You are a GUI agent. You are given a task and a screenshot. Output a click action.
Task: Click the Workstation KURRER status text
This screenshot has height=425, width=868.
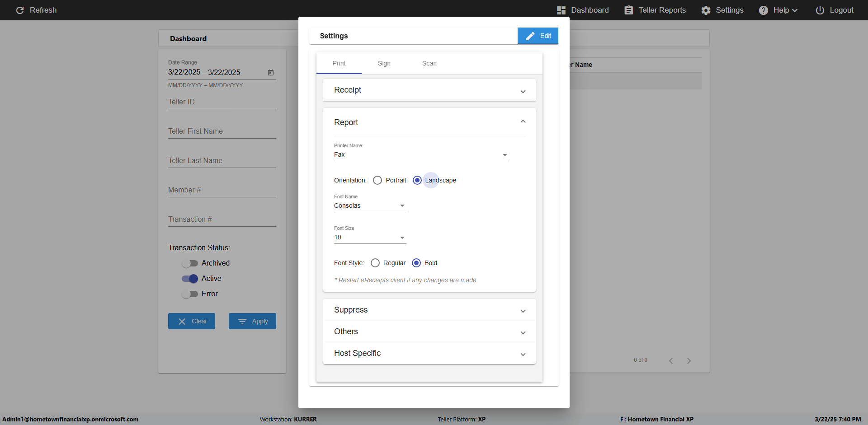(x=288, y=419)
